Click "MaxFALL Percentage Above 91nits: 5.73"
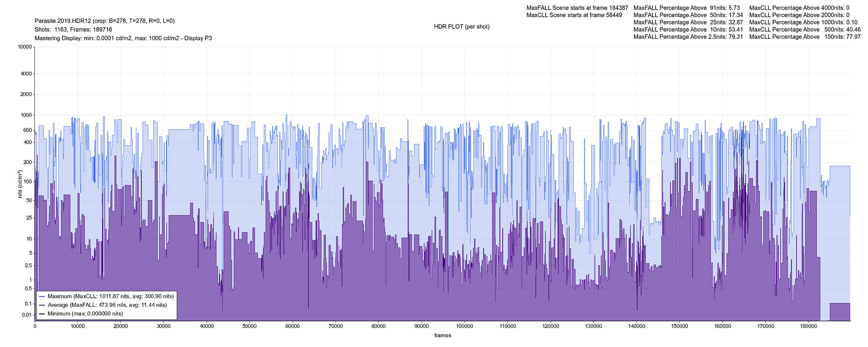Screen dimensions: 868x347 (687, 8)
